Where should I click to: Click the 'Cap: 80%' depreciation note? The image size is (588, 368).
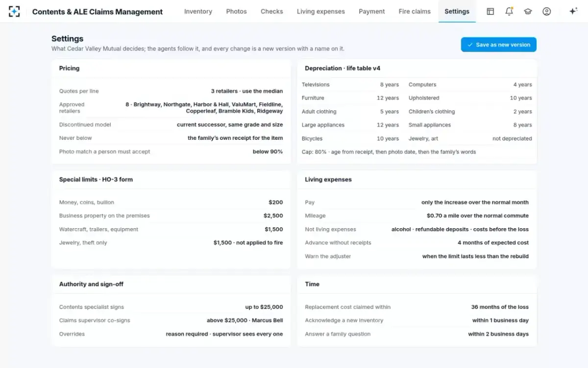click(389, 152)
